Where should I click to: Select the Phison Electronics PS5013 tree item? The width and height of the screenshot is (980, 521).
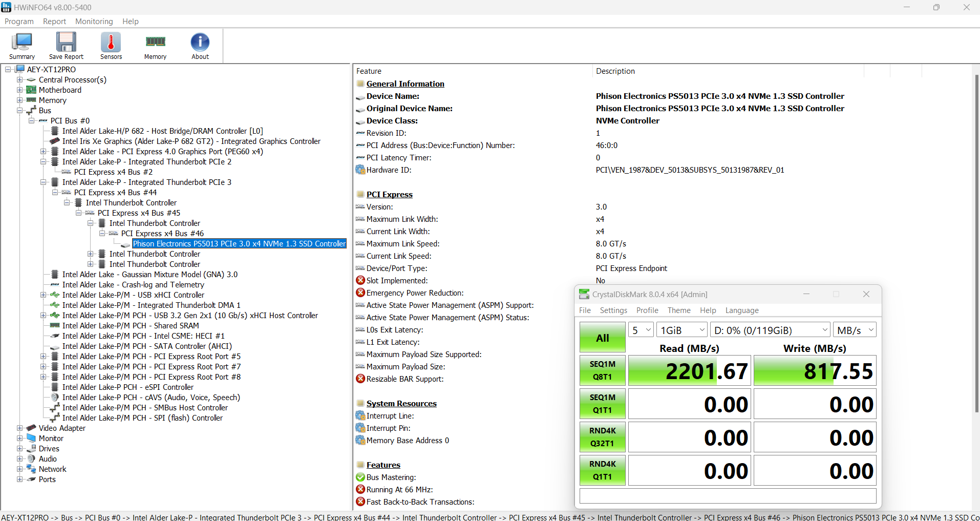[239, 244]
